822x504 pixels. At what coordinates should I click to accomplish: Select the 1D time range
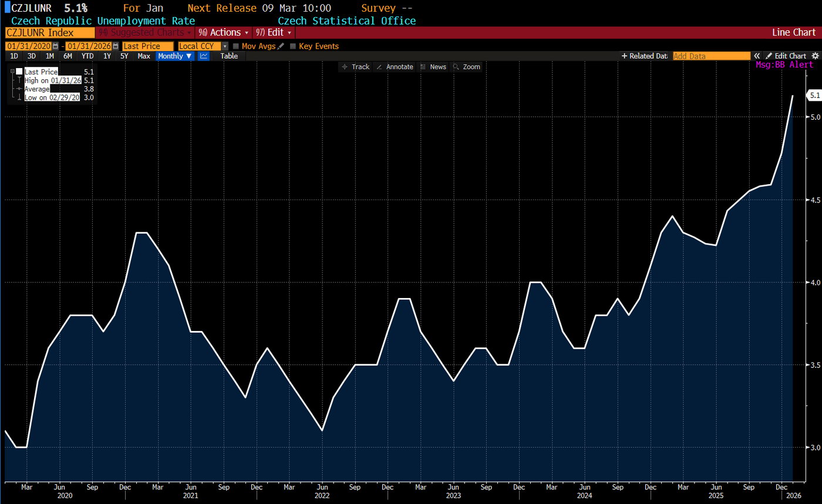point(14,56)
